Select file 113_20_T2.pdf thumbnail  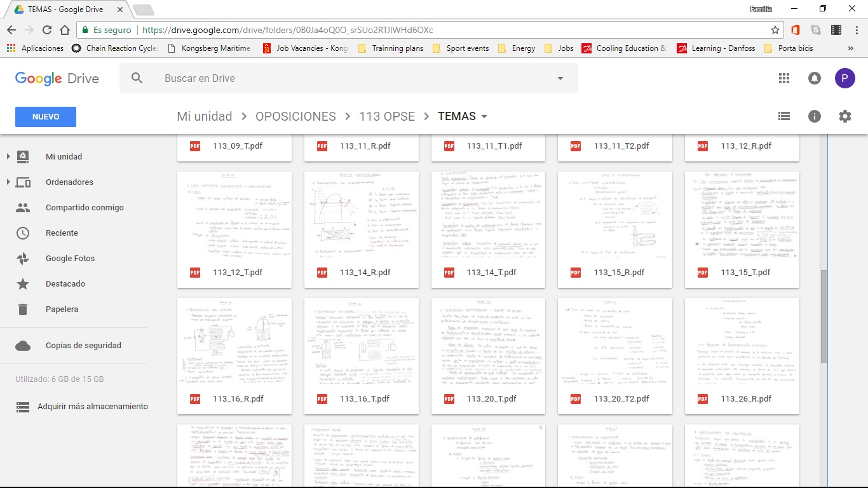pyautogui.click(x=615, y=342)
